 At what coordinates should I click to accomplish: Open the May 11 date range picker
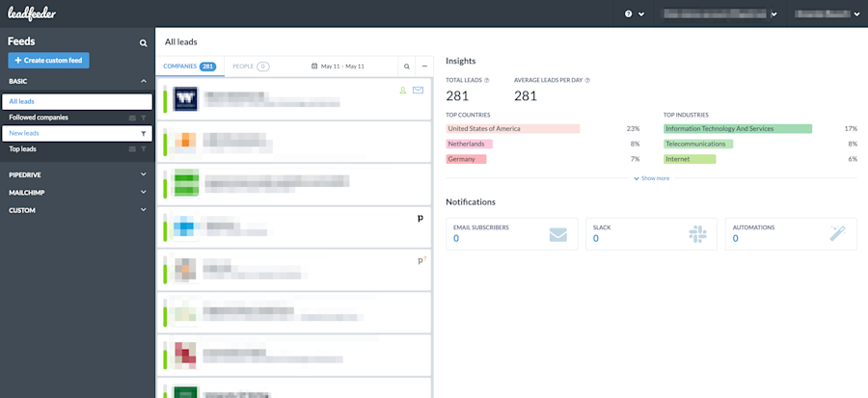click(x=338, y=66)
